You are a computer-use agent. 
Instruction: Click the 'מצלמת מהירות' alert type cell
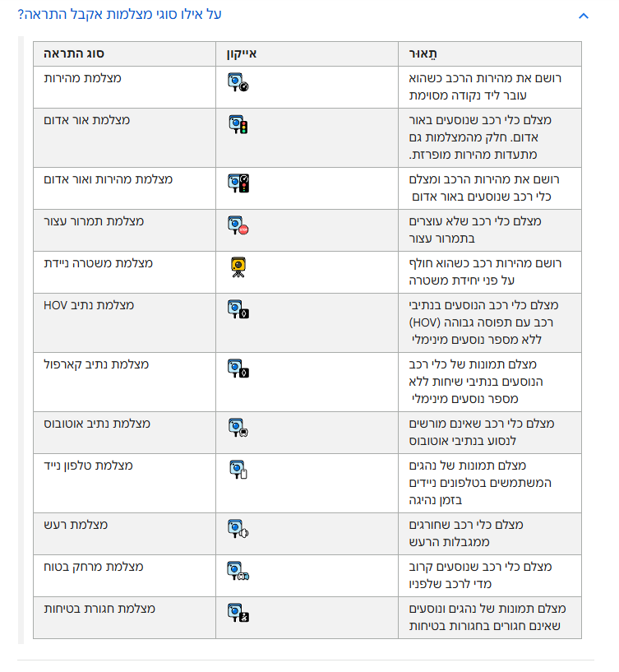coord(82,77)
